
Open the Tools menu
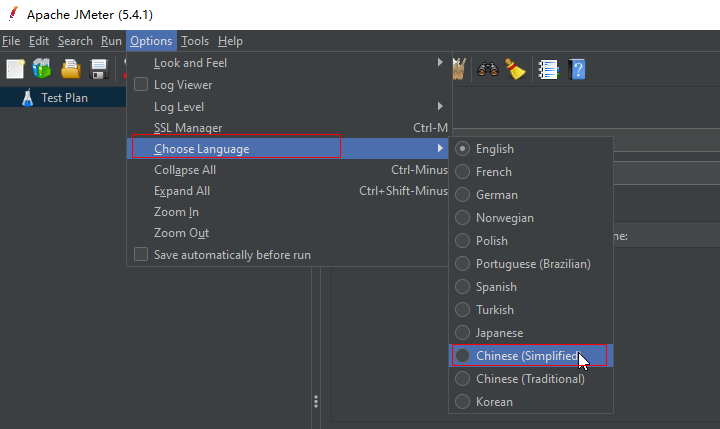coord(195,41)
